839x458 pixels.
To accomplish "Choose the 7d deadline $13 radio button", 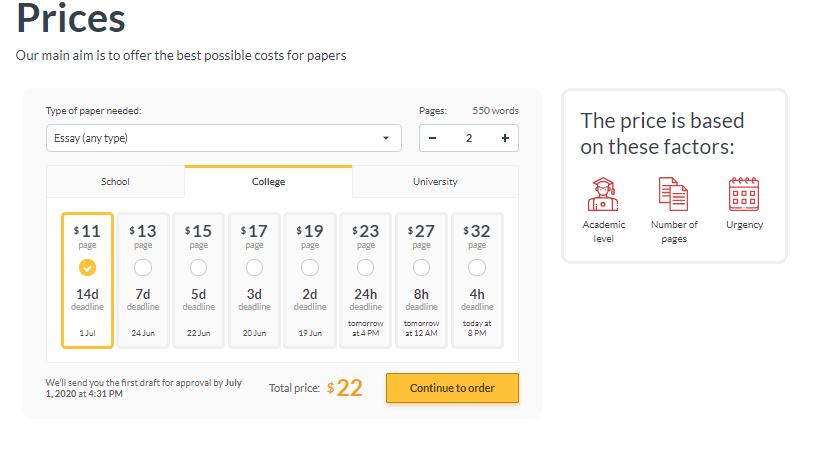I will [143, 267].
